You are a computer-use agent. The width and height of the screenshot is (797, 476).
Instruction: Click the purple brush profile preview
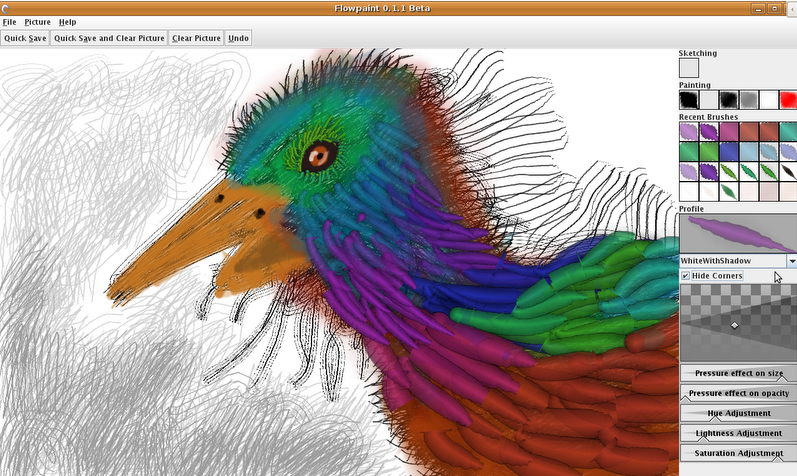(738, 232)
